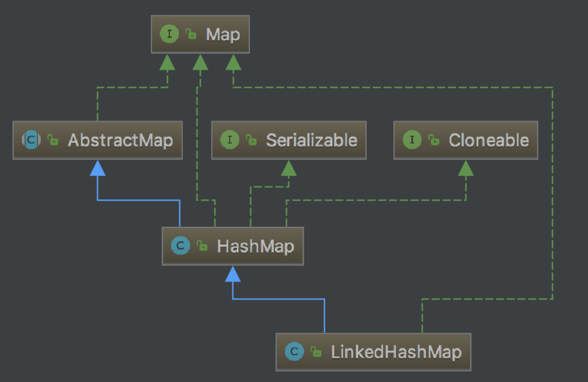The width and height of the screenshot is (588, 382).
Task: Click the class icon on HashMap node
Action: pyautogui.click(x=180, y=246)
